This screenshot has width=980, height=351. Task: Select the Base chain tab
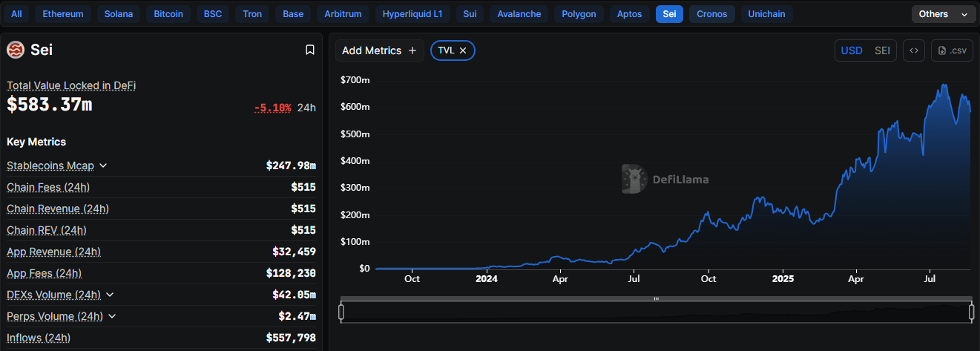(293, 14)
